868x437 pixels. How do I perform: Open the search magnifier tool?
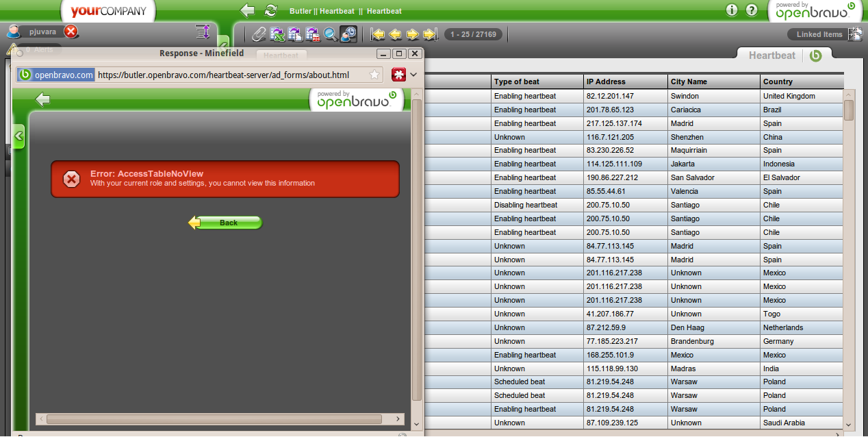pos(331,34)
